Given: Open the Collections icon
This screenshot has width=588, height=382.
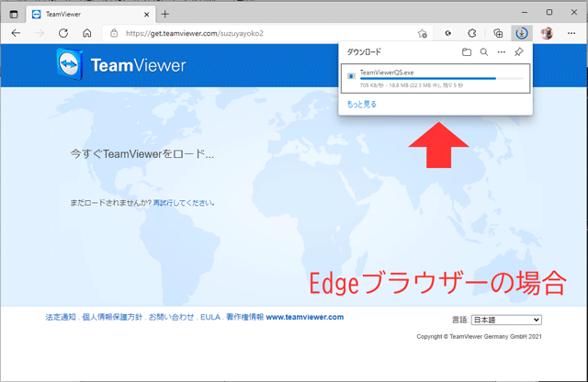Looking at the screenshot, I should tap(498, 33).
